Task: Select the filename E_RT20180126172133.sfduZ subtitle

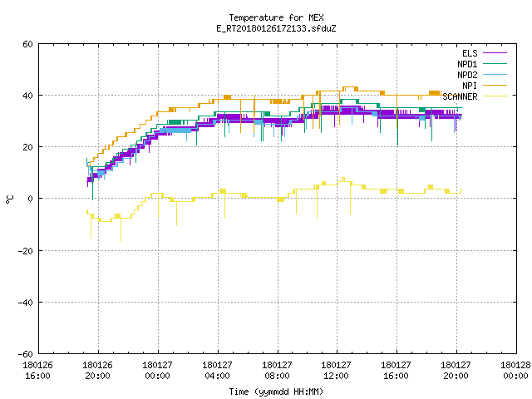Action: (x=276, y=28)
